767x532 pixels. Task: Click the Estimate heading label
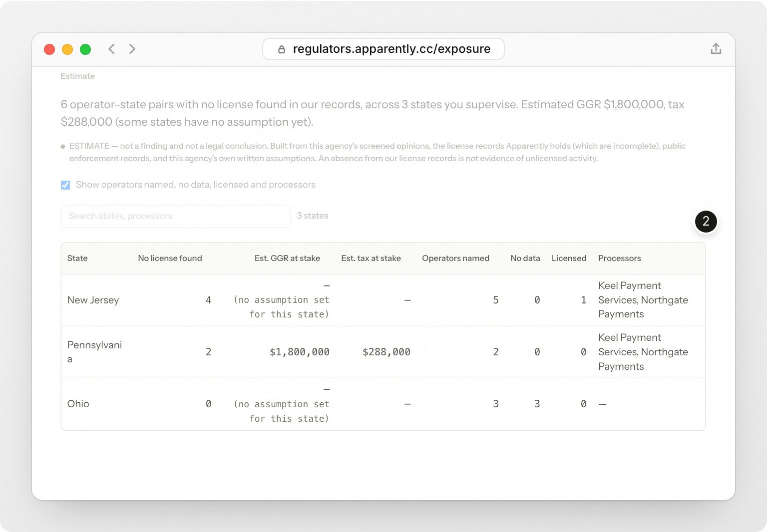[x=77, y=76]
